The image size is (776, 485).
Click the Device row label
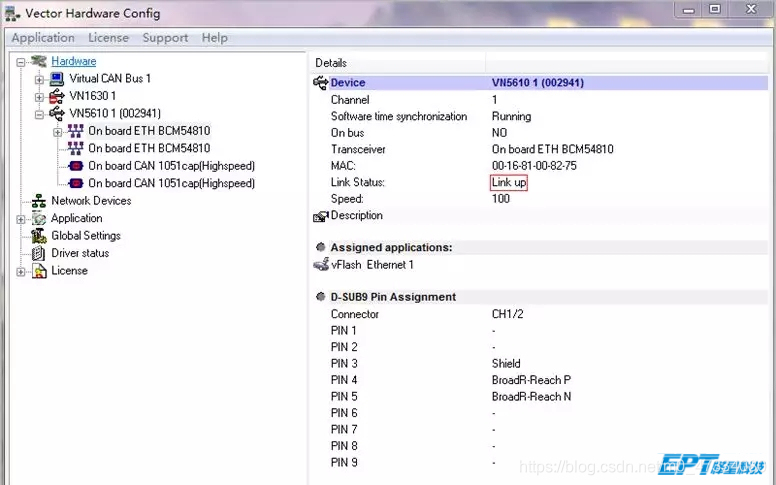point(348,83)
